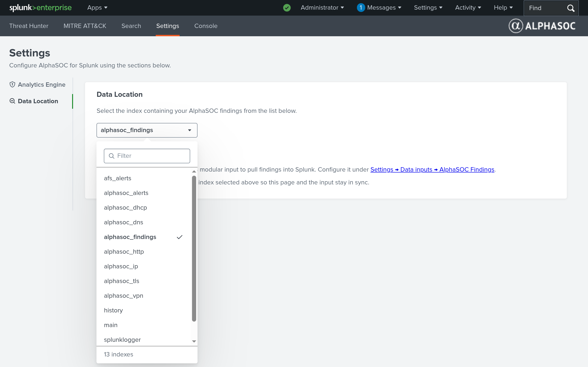The height and width of the screenshot is (367, 588).
Task: Collapse the alphasoc_findings index dropdown
Action: 147,130
